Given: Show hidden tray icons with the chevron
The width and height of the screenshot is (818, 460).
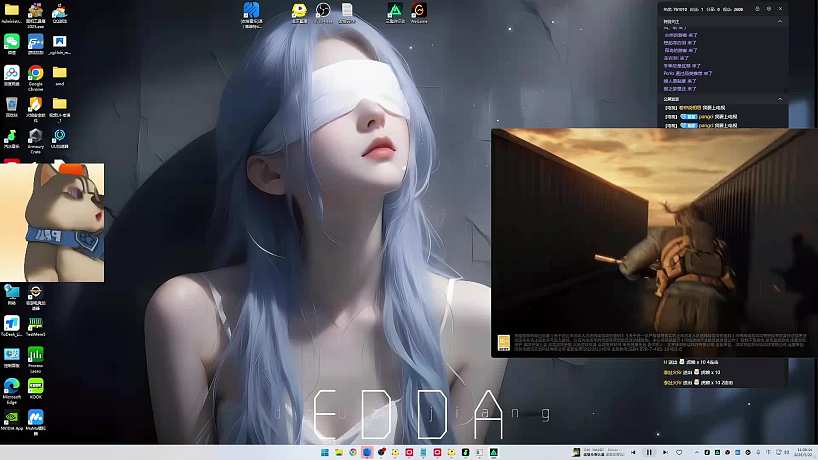Looking at the screenshot, I should [696, 452].
